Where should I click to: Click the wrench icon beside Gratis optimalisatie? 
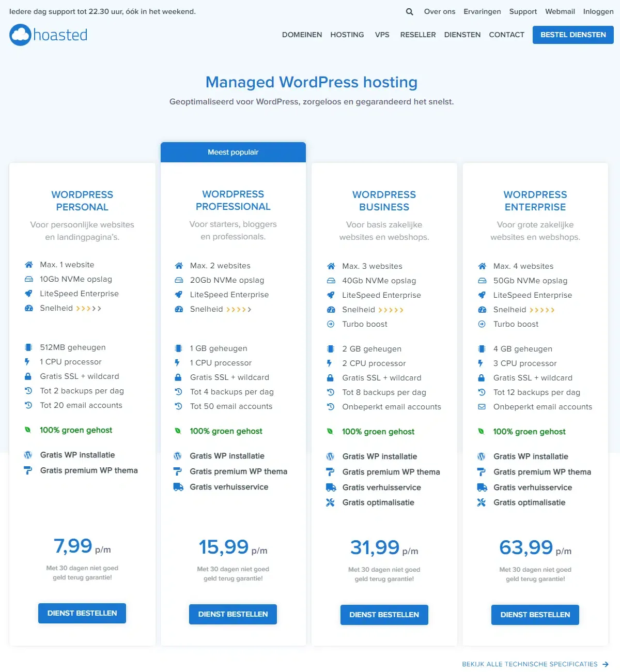[330, 502]
